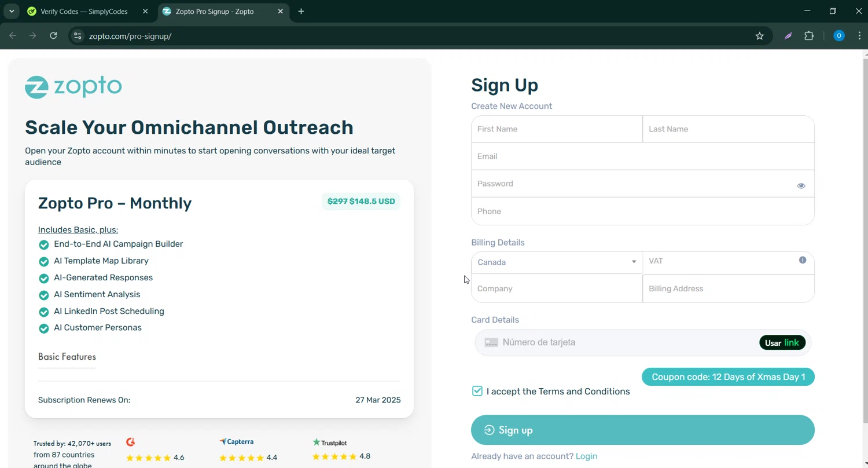Click the Includes Basic, plus: link
This screenshot has width=868, height=468.
[x=78, y=230]
